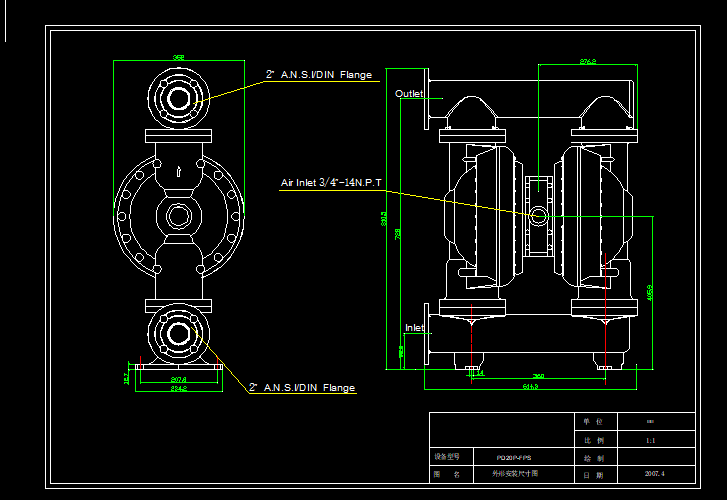Click the "绘 制" label cell
Viewport: 727px width, 500px height.
(x=594, y=458)
